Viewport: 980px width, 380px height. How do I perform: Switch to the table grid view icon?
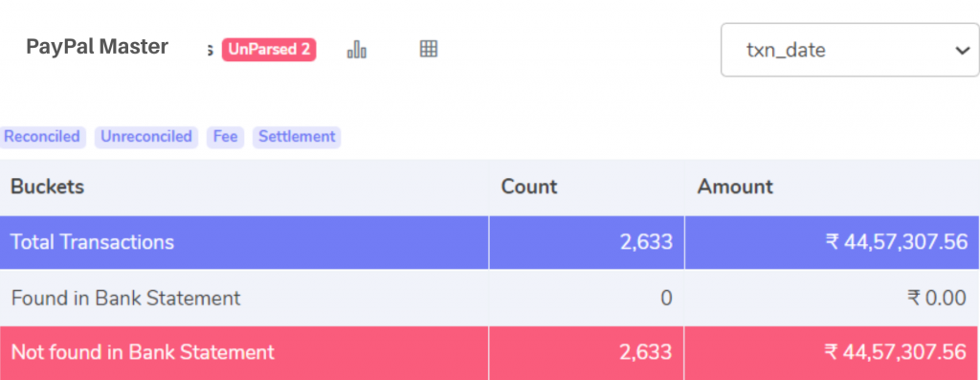tap(428, 49)
